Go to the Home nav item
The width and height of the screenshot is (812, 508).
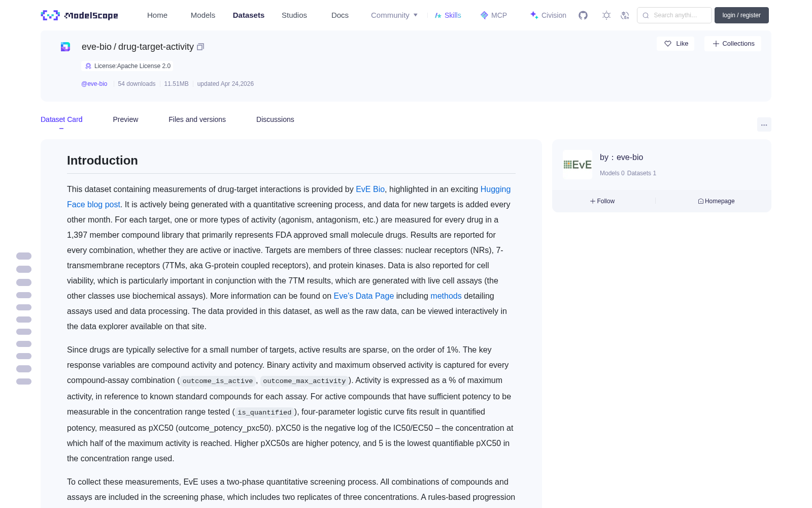(157, 15)
